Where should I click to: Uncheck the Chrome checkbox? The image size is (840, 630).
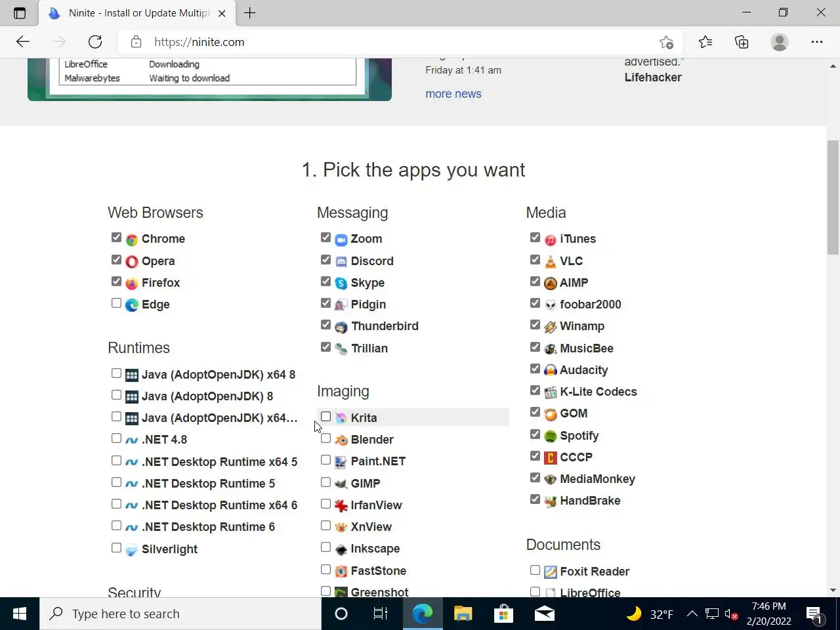click(116, 238)
